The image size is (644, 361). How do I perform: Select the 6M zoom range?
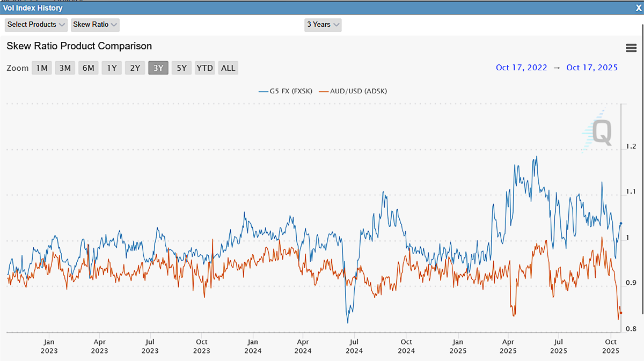pyautogui.click(x=88, y=68)
